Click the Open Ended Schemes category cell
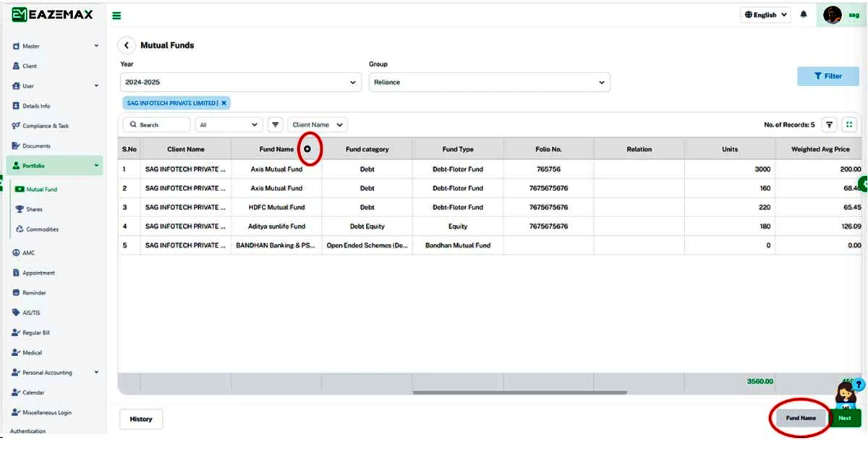 367,245
